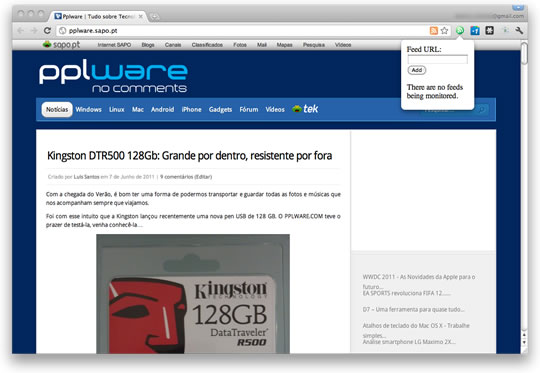
Task: Click the blue extension icon in toolbar
Action: coord(475,31)
